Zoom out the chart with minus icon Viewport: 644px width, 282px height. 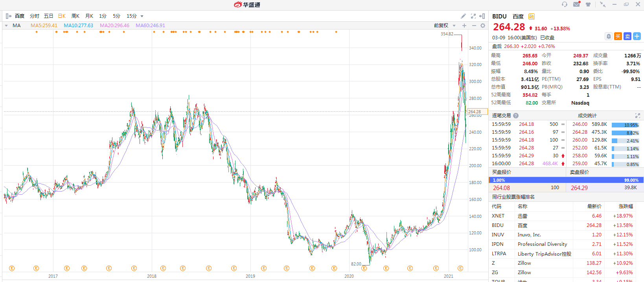pyautogui.click(x=474, y=26)
